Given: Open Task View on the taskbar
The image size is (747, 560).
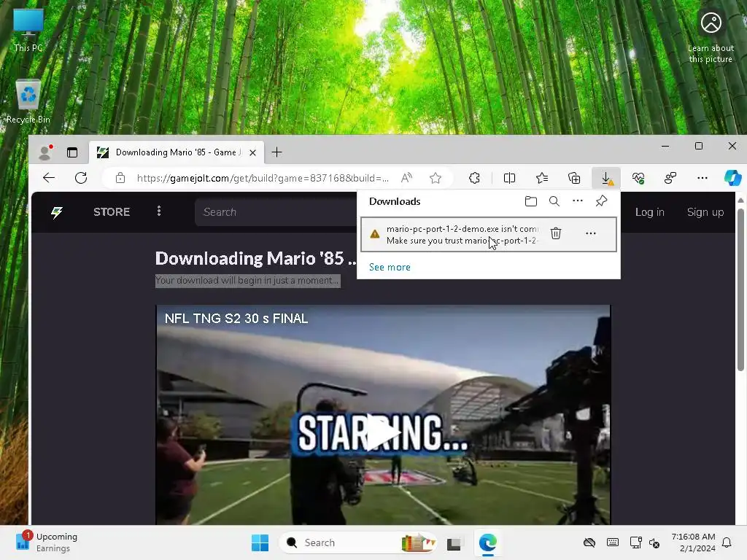Looking at the screenshot, I should click(454, 542).
